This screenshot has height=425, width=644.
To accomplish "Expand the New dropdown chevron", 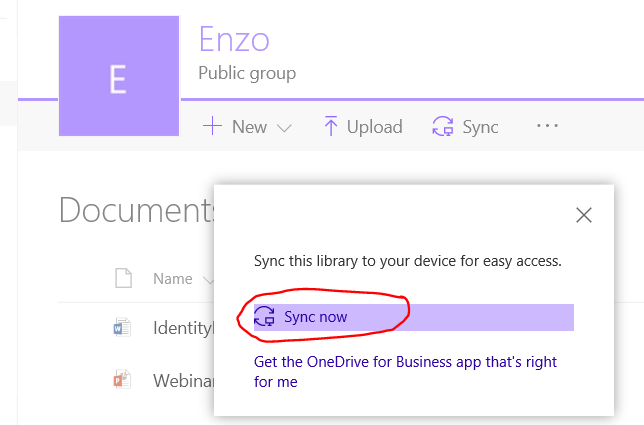I will [283, 128].
